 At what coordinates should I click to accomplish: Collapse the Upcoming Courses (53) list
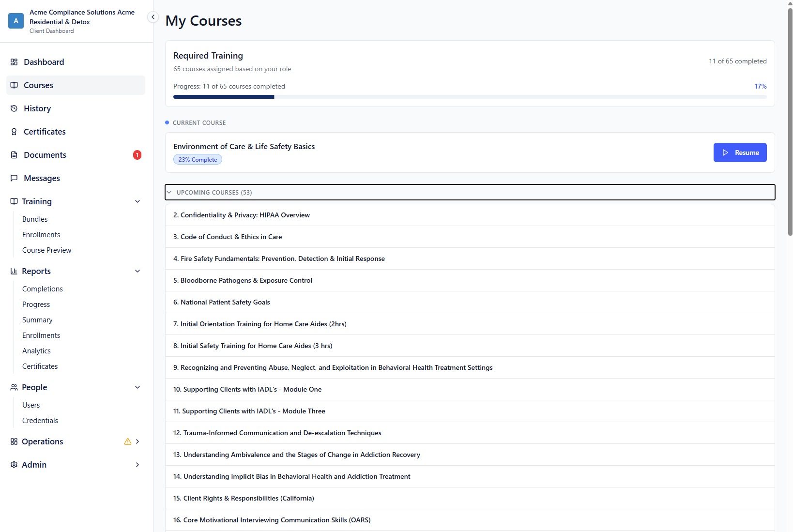pos(470,192)
